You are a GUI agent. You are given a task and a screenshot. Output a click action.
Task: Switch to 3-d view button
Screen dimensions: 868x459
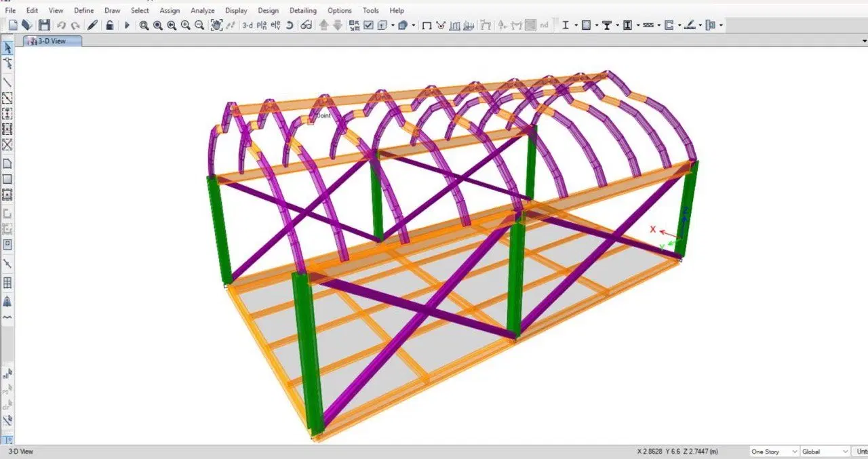[x=248, y=25]
